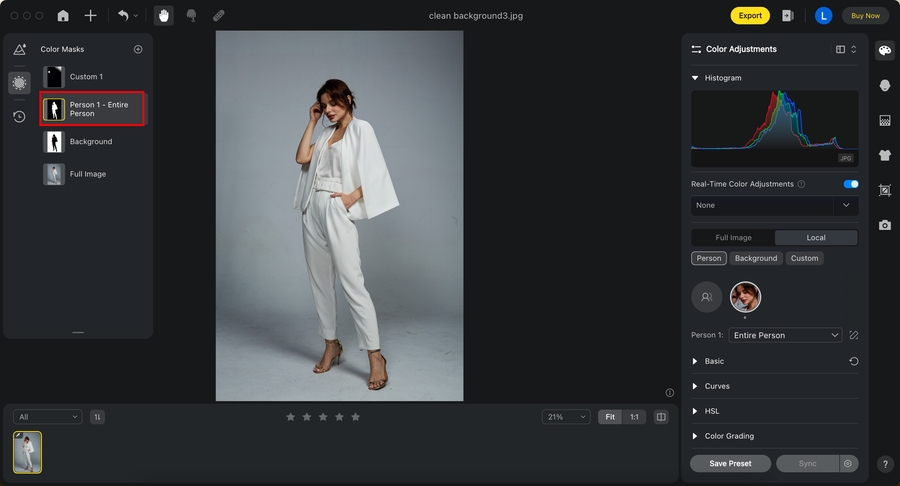Click the camera icon in right sidebar
This screenshot has height=486, width=900.
coord(884,225)
